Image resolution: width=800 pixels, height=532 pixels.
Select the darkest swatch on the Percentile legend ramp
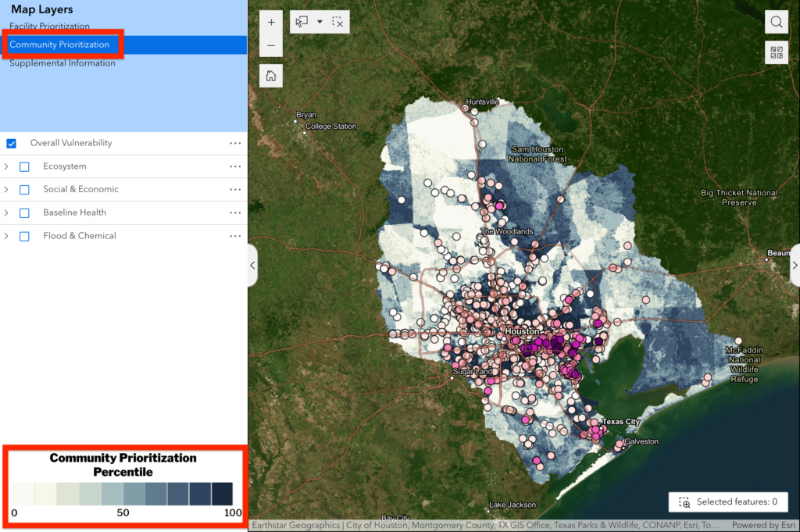(222, 494)
